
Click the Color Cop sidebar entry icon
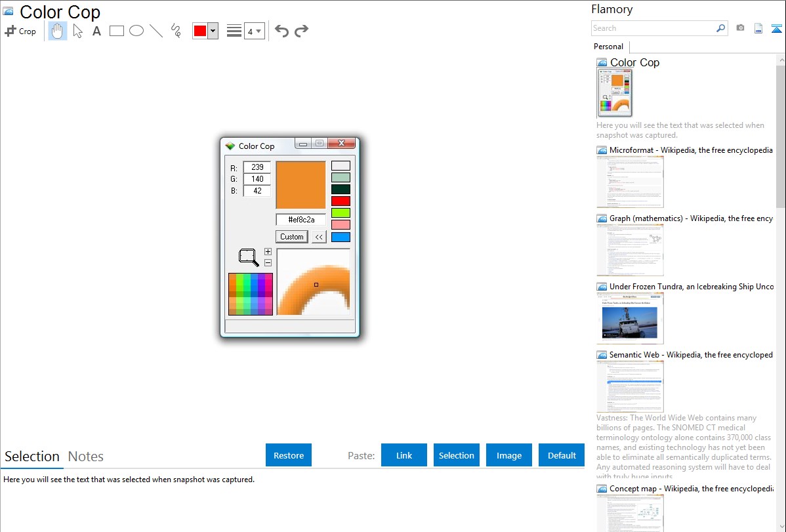click(x=602, y=63)
